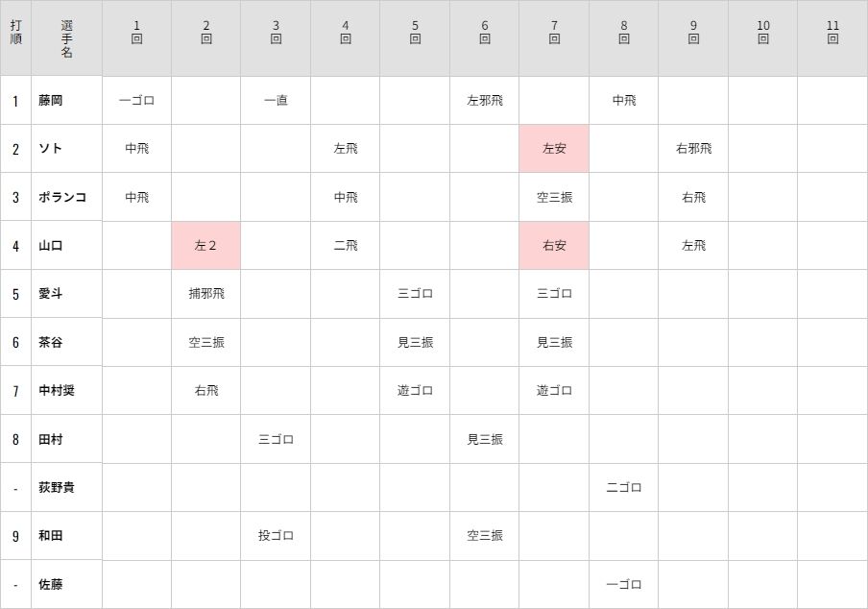Select player name 佐藤
The height and width of the screenshot is (609, 868).
coord(50,584)
